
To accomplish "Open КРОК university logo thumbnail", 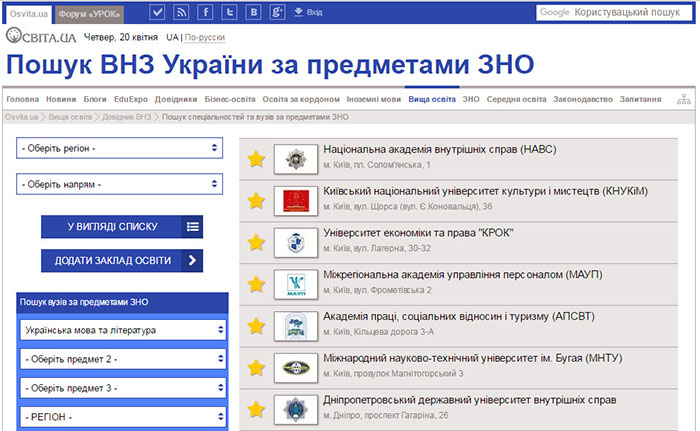I will point(296,243).
